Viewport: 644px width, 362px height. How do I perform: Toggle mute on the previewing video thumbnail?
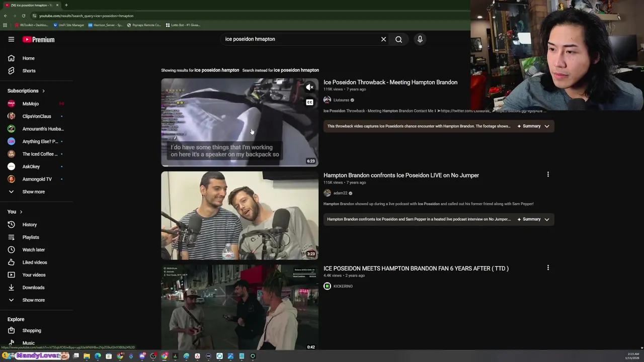[x=310, y=87]
